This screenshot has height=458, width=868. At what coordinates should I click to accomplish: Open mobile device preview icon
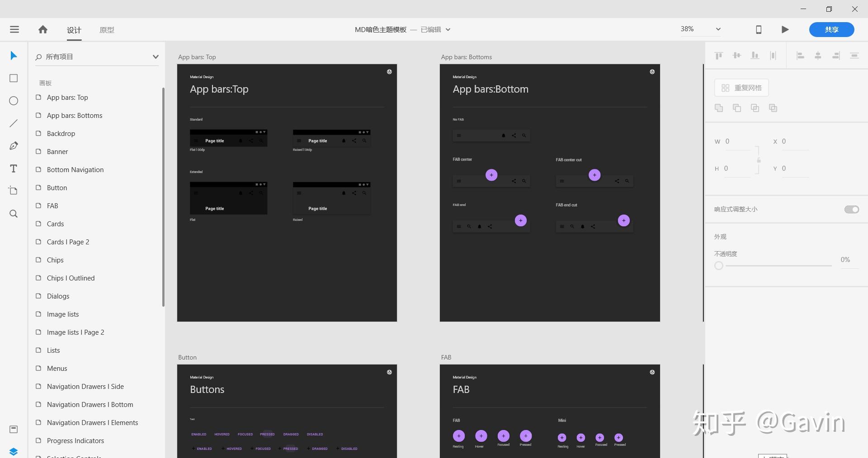(759, 29)
